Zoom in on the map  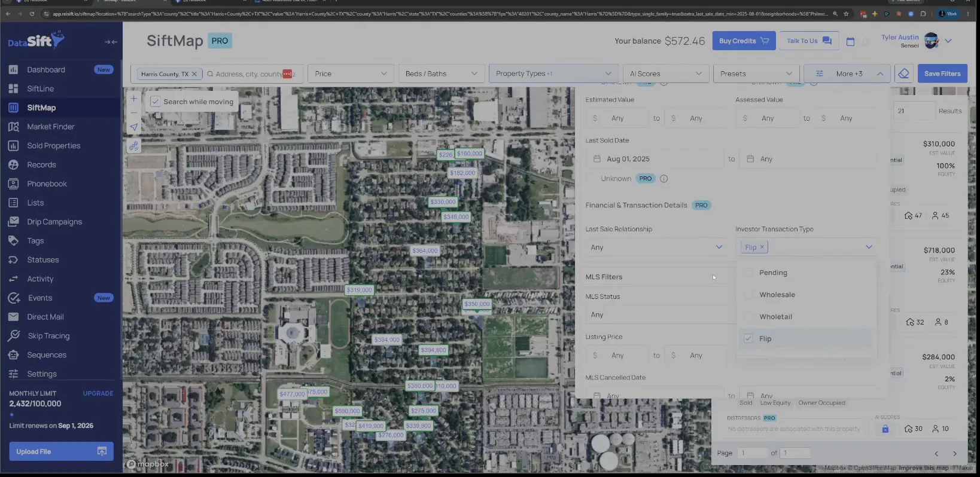click(x=134, y=98)
